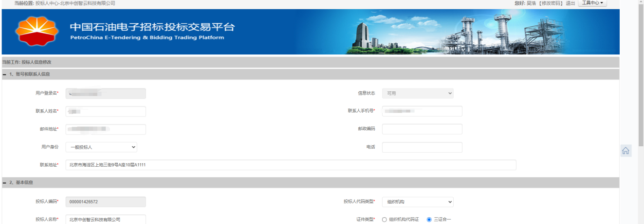
Task: Click the 联系人姓名 input field
Action: [x=106, y=112]
